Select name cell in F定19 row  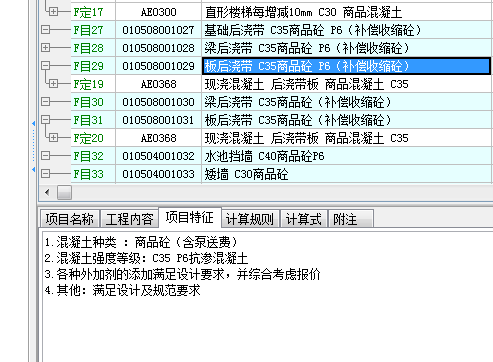point(347,84)
